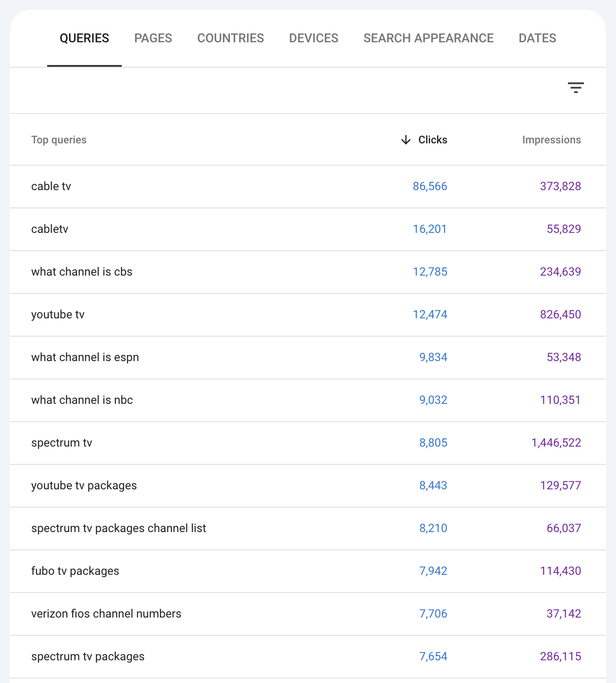Click the 129,577 impressions value
Screen dimensions: 616x683
(x=561, y=485)
